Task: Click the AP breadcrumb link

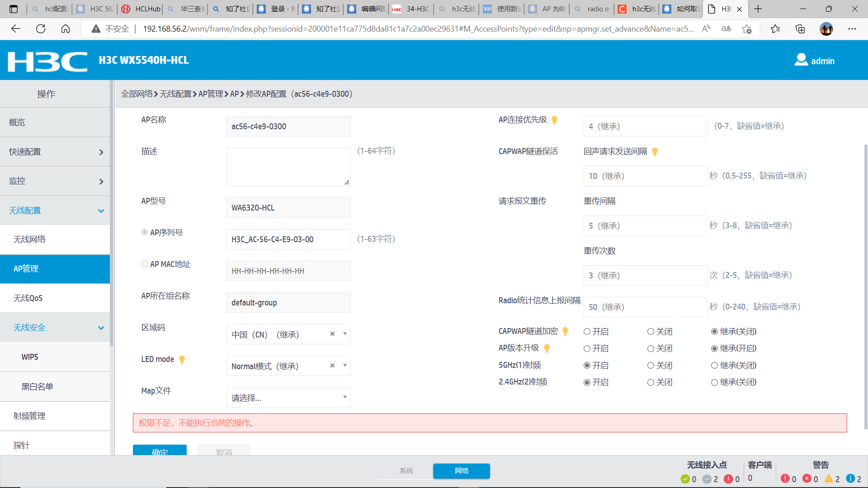Action: 234,94
